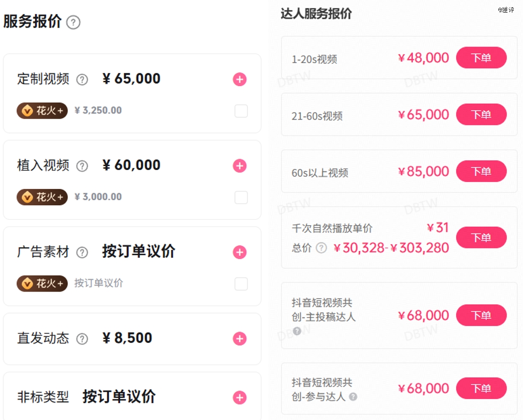This screenshot has width=523, height=420.
Task: Expand 植入视频 using the plus button
Action: pos(240,166)
